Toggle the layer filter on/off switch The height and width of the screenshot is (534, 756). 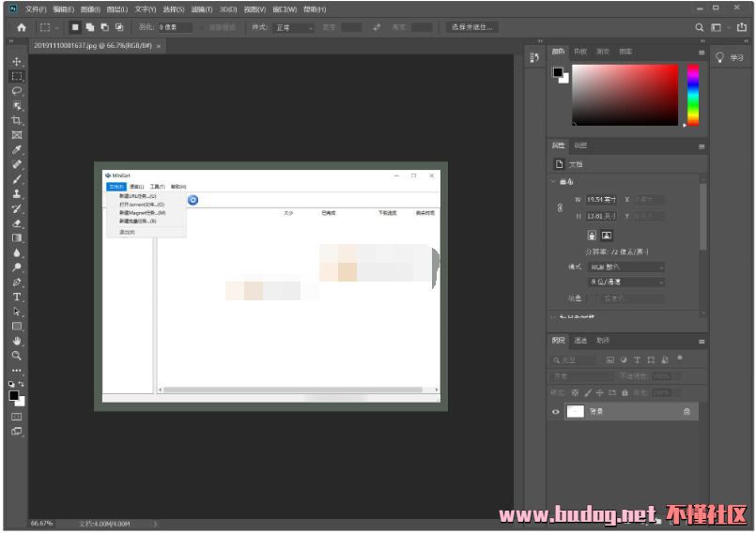click(679, 358)
